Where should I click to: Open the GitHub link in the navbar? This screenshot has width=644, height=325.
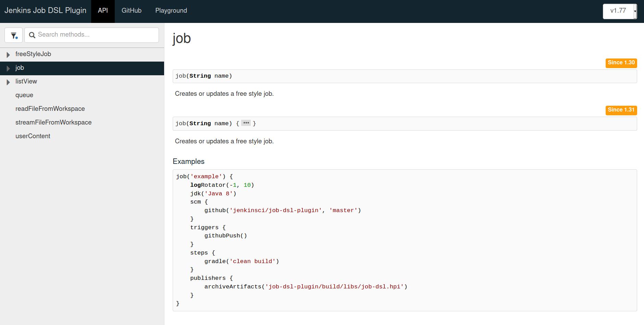click(x=132, y=11)
